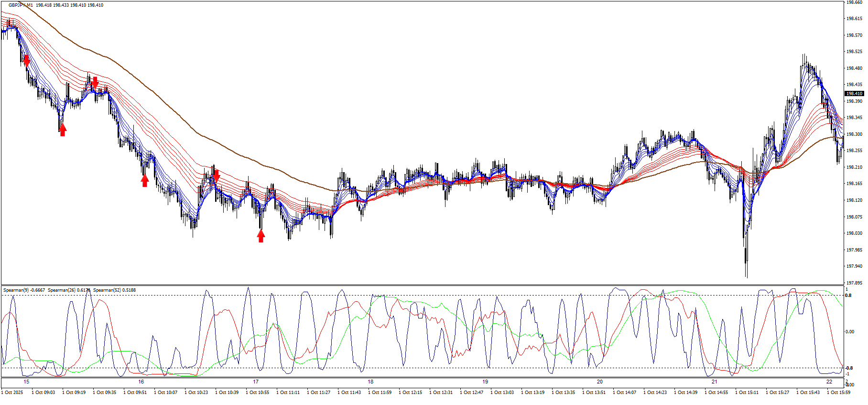Click the red up arrow near 09:19
The width and height of the screenshot is (868, 405).
point(63,130)
